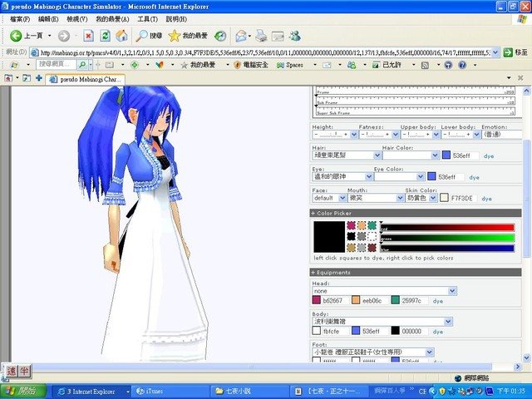Expand the Eye style dropdown
The height and width of the screenshot is (399, 532).
click(369, 177)
